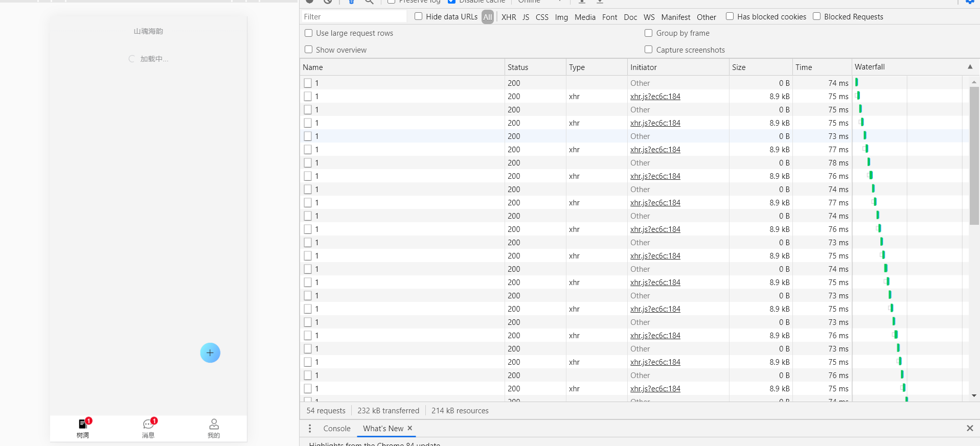The image size is (980, 446).
Task: Sort by the Time column header
Action: click(822, 67)
